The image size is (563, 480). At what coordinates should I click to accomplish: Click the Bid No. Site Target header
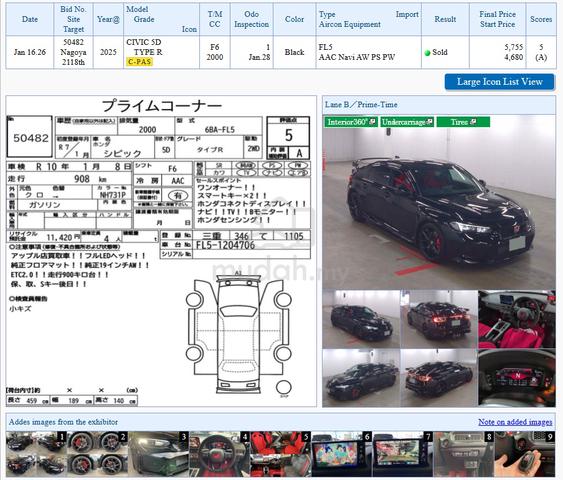point(73,19)
